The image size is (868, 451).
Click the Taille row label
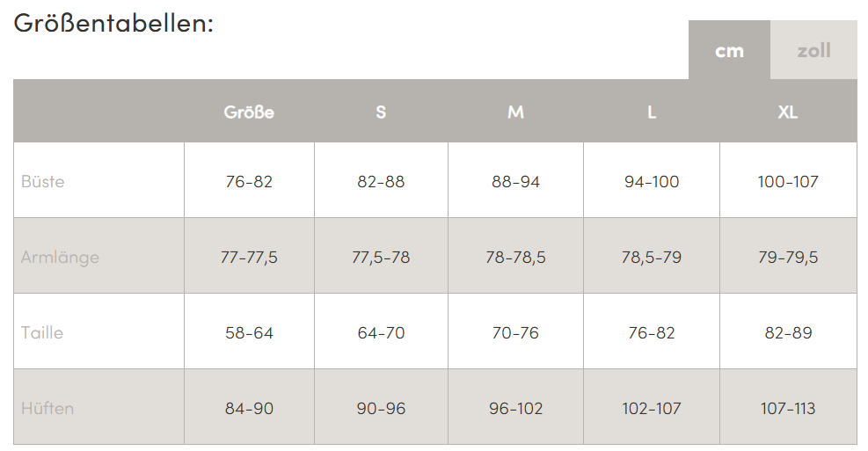tap(42, 333)
